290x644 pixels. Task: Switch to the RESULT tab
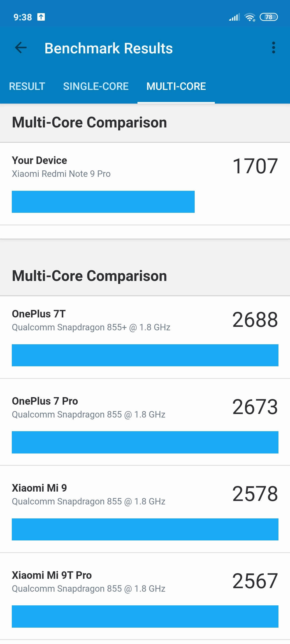click(27, 86)
